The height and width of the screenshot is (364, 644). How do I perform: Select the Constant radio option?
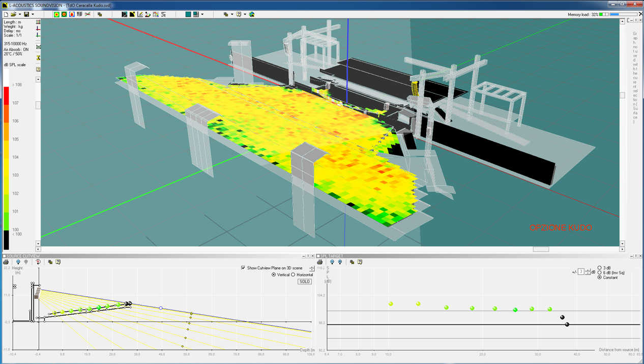pyautogui.click(x=600, y=278)
